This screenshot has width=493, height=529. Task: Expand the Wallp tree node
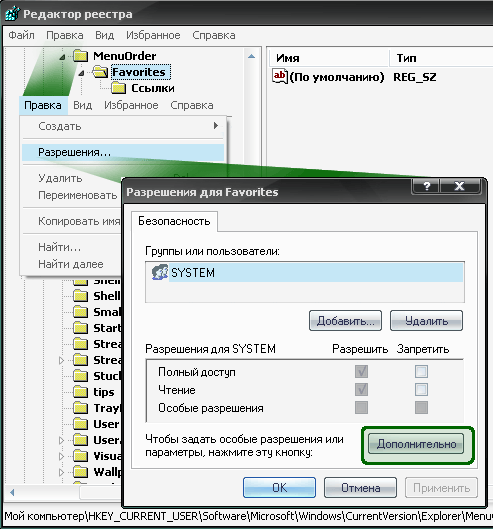coord(61,472)
